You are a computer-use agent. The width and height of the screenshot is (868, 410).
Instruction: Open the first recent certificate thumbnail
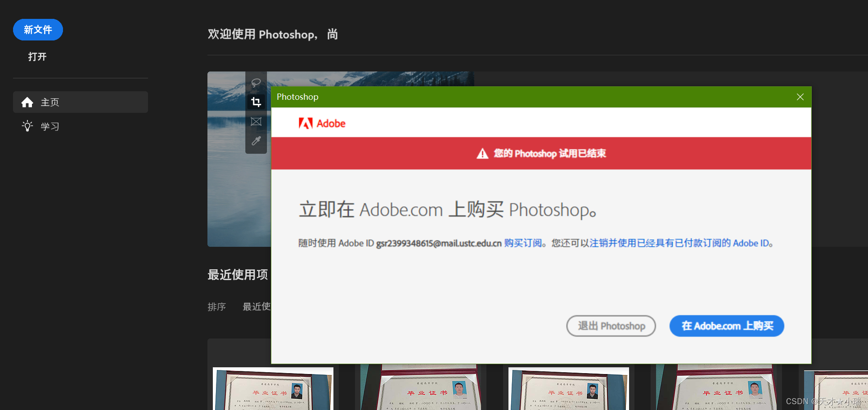pos(273,388)
